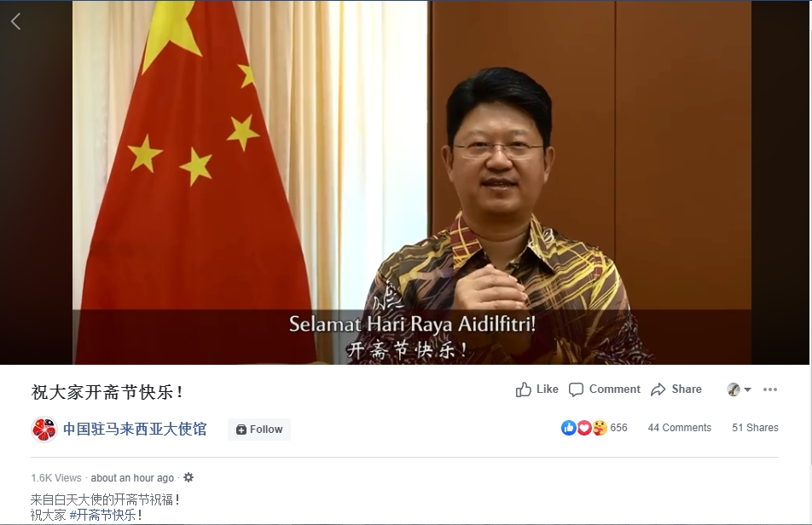Click the red heart reaction icon

(x=584, y=428)
